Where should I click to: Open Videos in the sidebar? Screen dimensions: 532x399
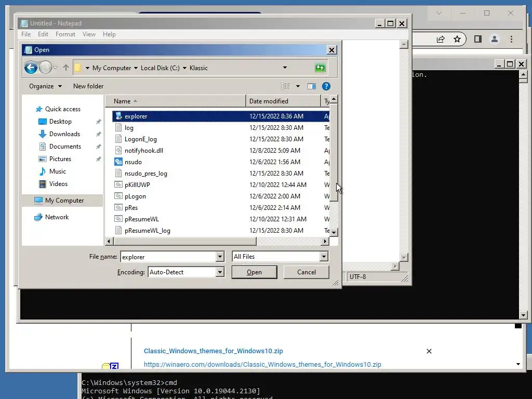58,184
